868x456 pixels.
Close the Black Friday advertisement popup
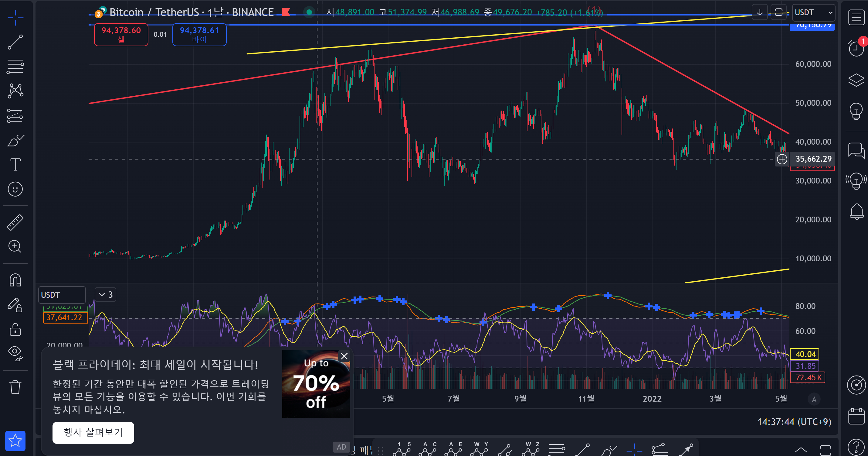[344, 356]
